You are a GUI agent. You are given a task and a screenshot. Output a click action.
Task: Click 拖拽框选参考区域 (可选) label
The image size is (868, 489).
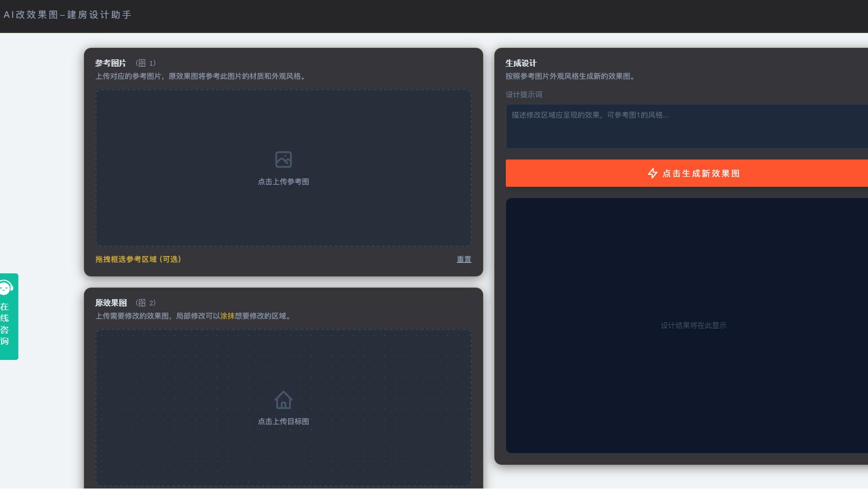138,259
